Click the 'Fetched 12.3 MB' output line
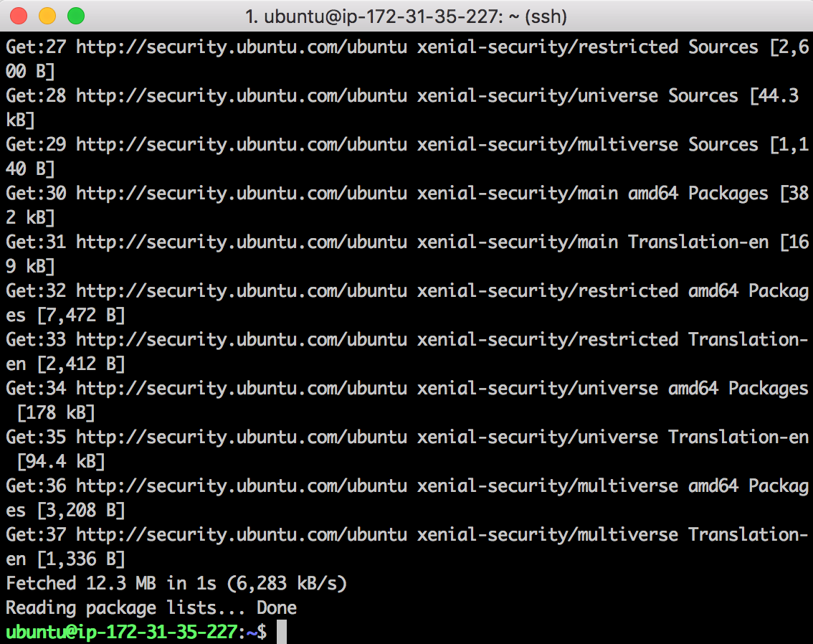The height and width of the screenshot is (644, 813). (176, 583)
